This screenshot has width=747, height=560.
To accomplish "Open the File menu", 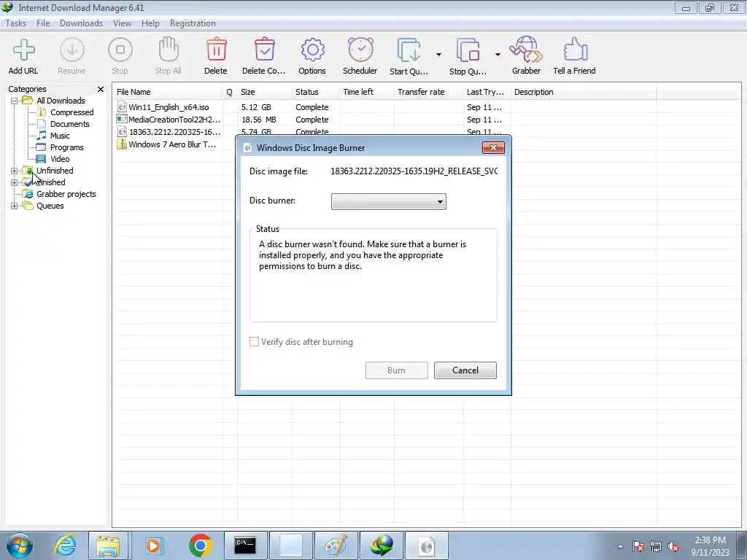I will 43,23.
